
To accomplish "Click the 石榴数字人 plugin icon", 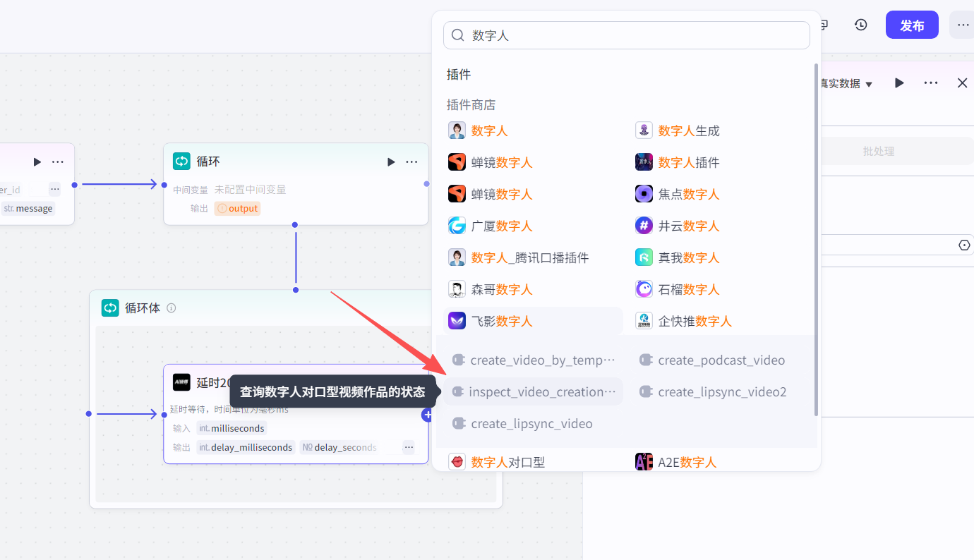I will [644, 289].
